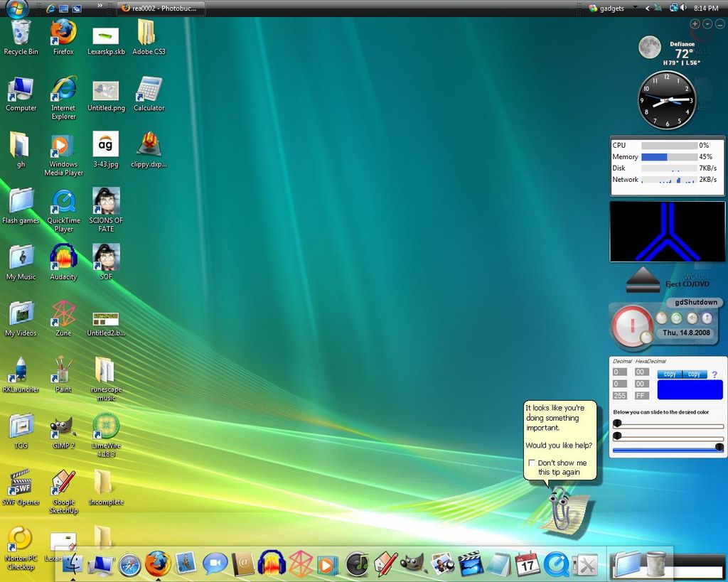Open SWF Opener desktop shortcut
Screen dimensions: 728x582
[x=21, y=487]
